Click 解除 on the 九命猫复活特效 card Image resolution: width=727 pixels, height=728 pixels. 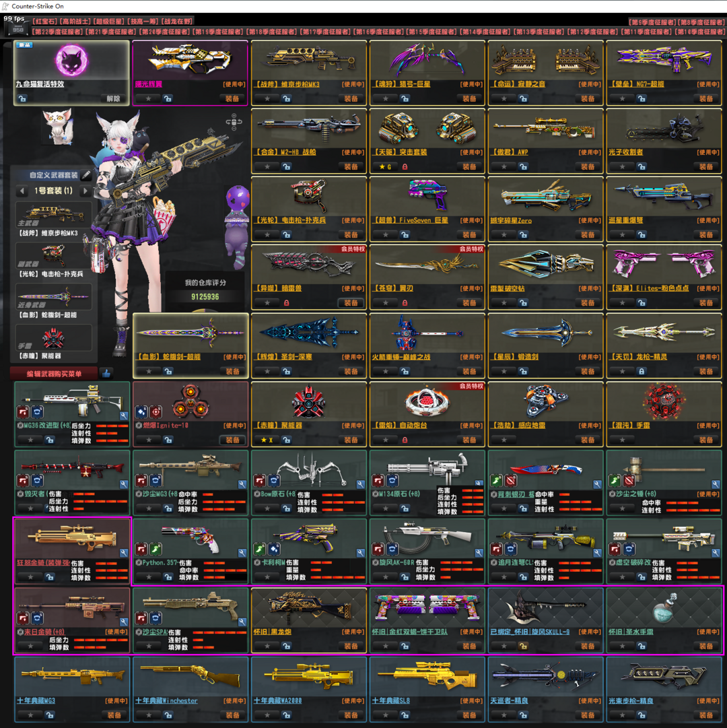tap(114, 98)
